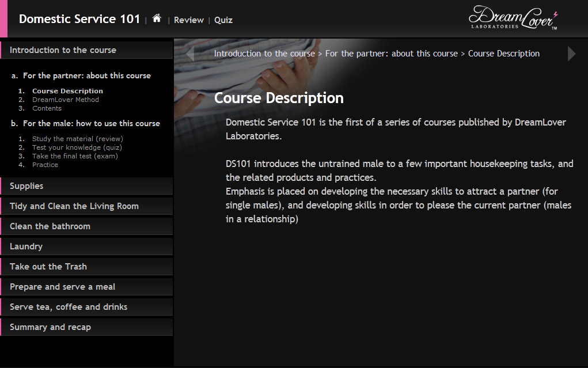Open 'Study the material (review)' lesson
This screenshot has width=588, height=368.
click(78, 139)
